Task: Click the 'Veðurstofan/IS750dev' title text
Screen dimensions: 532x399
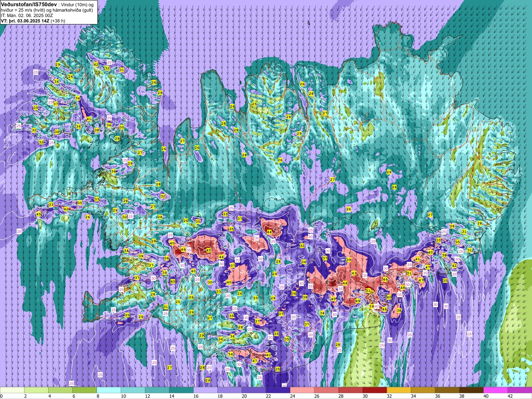Action: point(29,4)
